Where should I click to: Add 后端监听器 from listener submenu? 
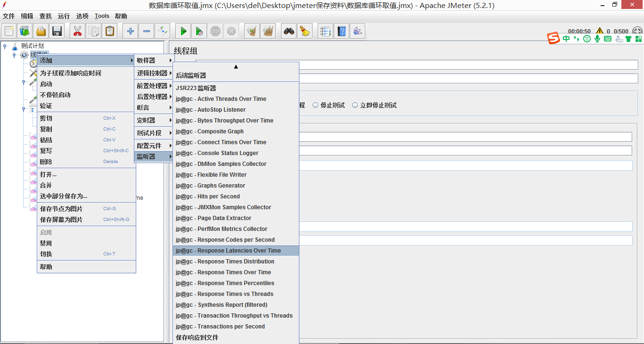pyautogui.click(x=236, y=75)
